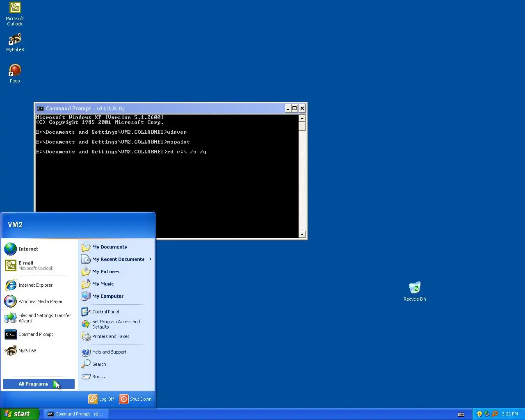
Task: Click the Shut Down button
Action: click(x=135, y=399)
